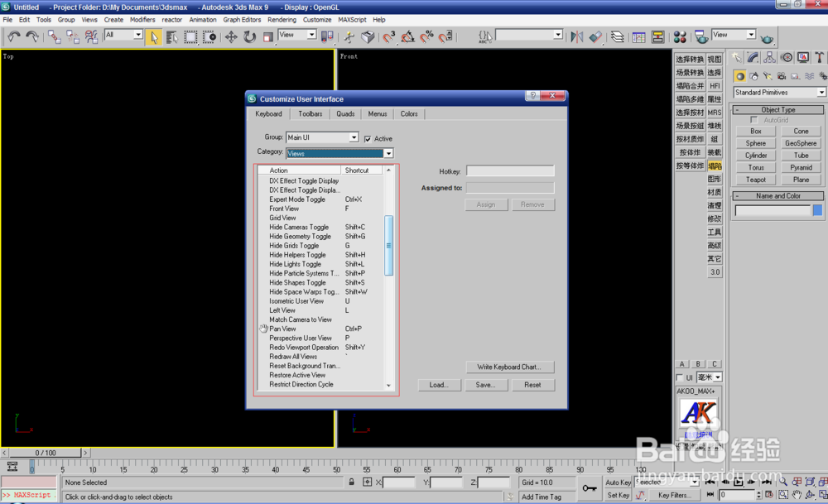Switch to Display command panel tab
The image size is (828, 504).
(803, 58)
